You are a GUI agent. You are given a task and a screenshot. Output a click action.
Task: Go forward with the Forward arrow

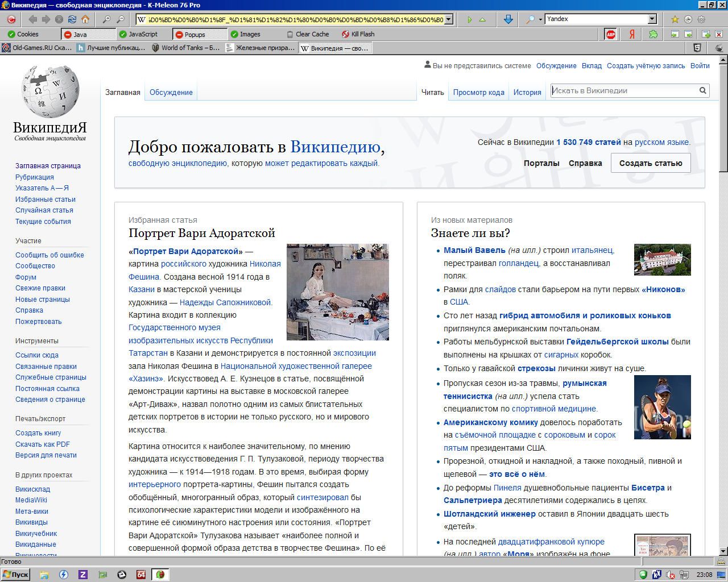pos(46,19)
